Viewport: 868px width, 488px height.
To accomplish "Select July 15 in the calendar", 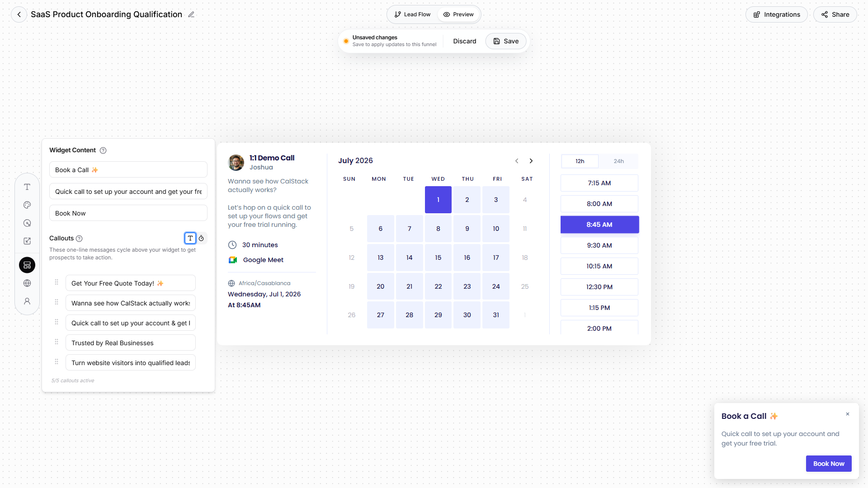I will point(438,258).
